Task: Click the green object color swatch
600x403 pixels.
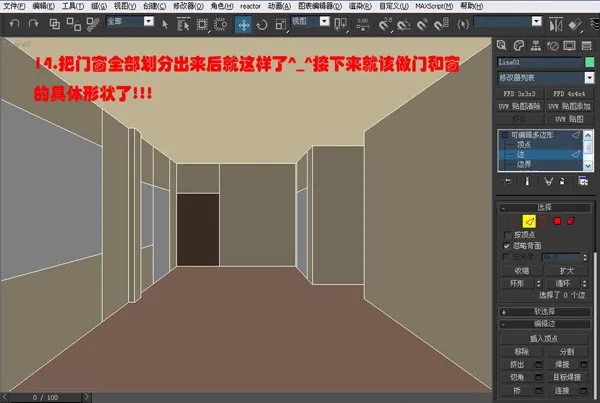Action: 590,62
